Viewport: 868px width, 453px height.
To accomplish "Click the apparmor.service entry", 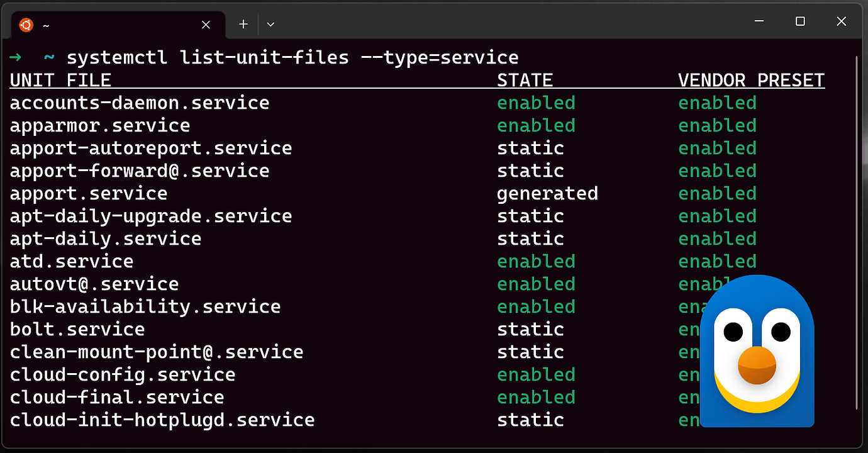I will tap(99, 125).
